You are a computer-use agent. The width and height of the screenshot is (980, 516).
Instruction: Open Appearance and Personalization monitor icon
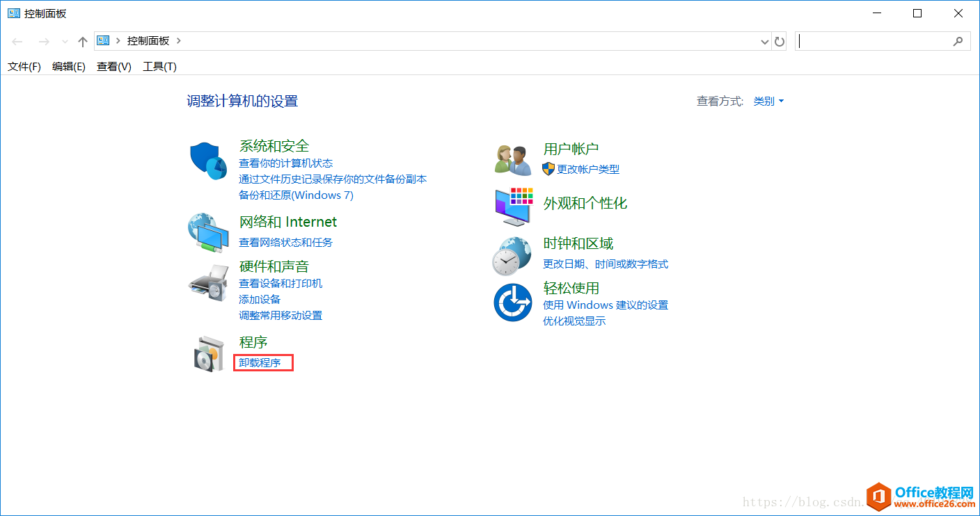pos(514,206)
